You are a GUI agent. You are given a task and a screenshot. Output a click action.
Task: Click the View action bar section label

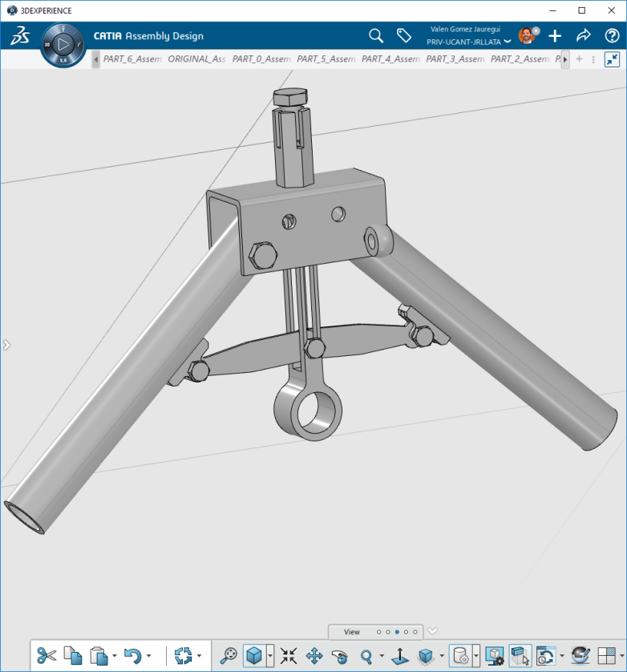352,632
